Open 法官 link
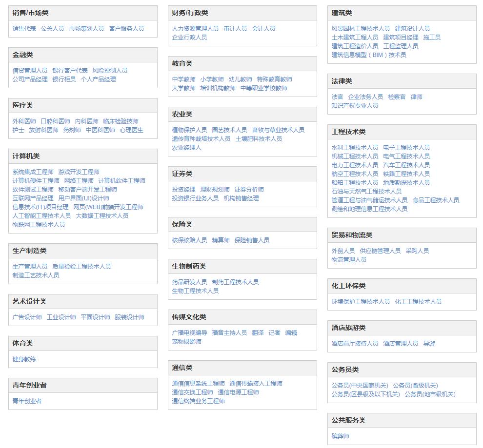 click(x=337, y=97)
